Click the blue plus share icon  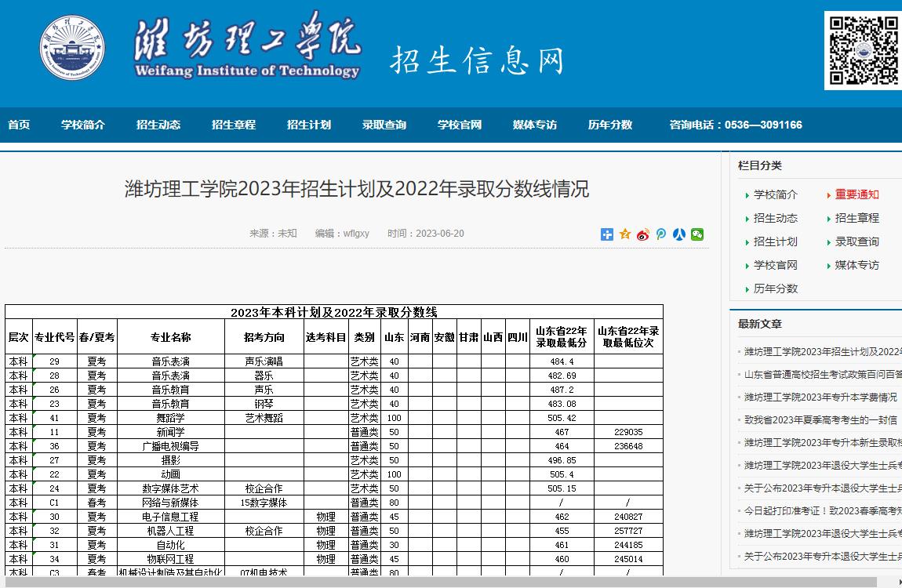607,234
